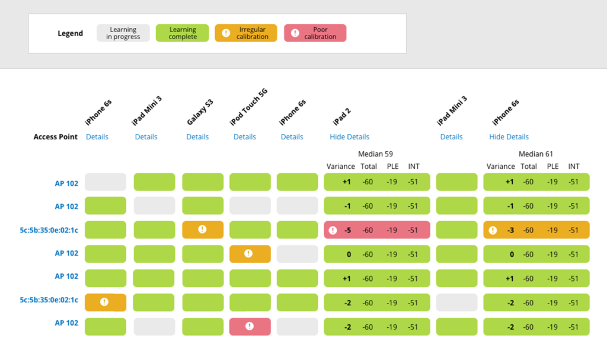Click the poor calibration warning in iPad 2 Variance cell
The width and height of the screenshot is (607, 364).
(x=331, y=230)
